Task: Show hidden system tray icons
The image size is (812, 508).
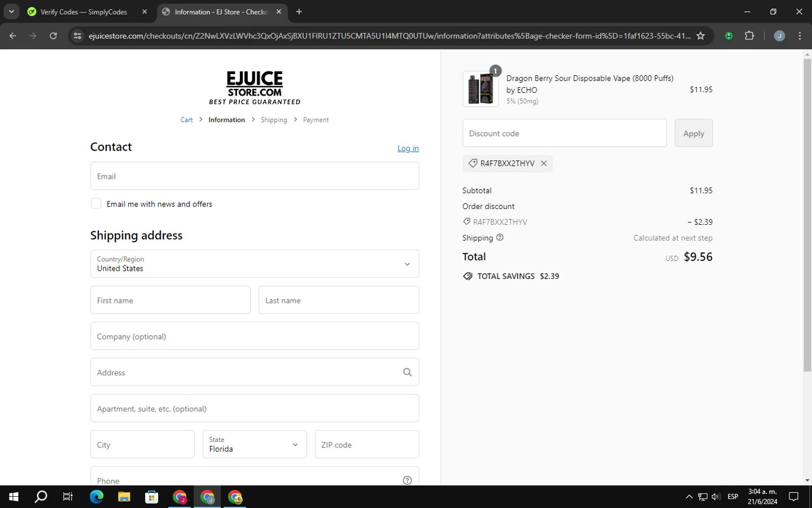Action: (x=689, y=497)
